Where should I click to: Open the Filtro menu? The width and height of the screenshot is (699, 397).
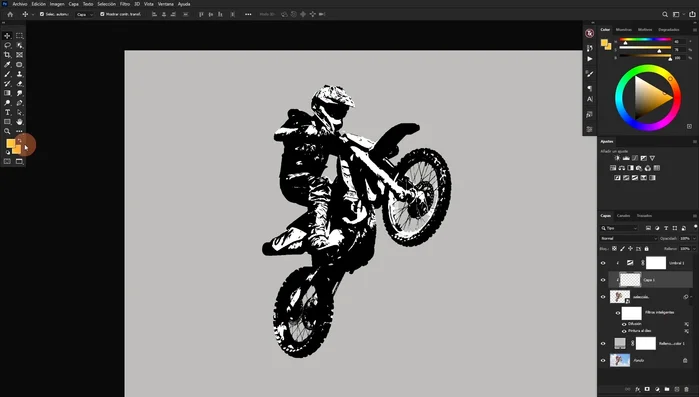point(125,4)
